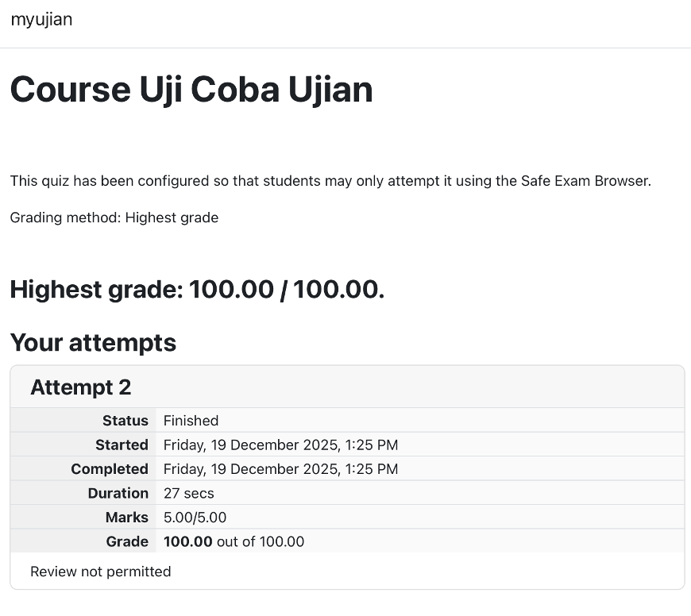The width and height of the screenshot is (691, 616).
Task: Click the Marks row label
Action: [x=127, y=518]
